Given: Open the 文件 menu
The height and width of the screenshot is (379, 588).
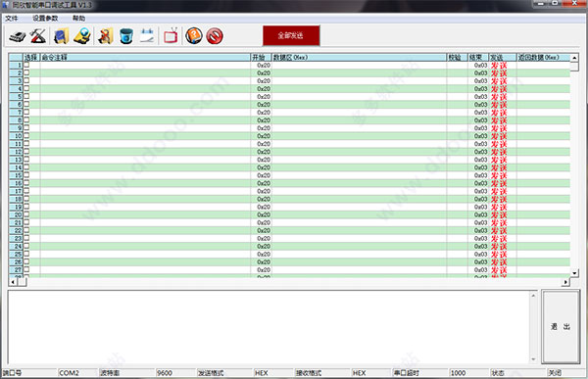Looking at the screenshot, I should pos(11,19).
